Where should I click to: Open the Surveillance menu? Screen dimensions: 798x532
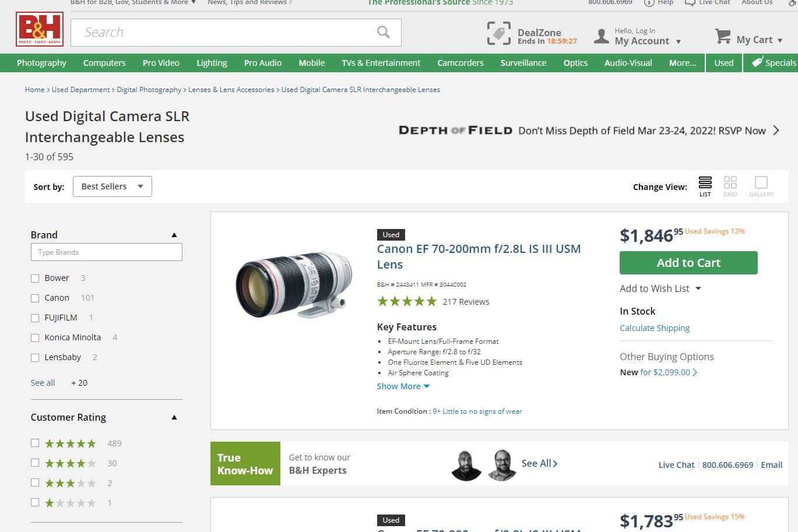tap(523, 63)
